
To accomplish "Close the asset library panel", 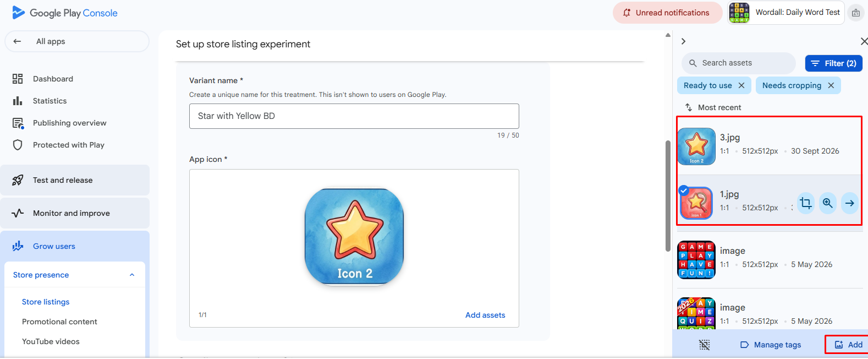I will coord(864,41).
